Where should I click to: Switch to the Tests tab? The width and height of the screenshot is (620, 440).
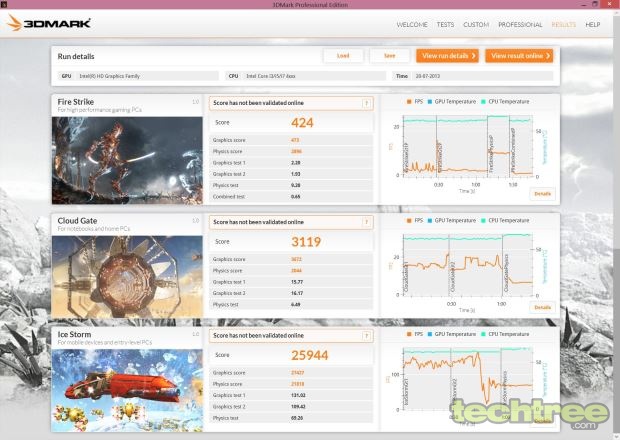point(445,25)
